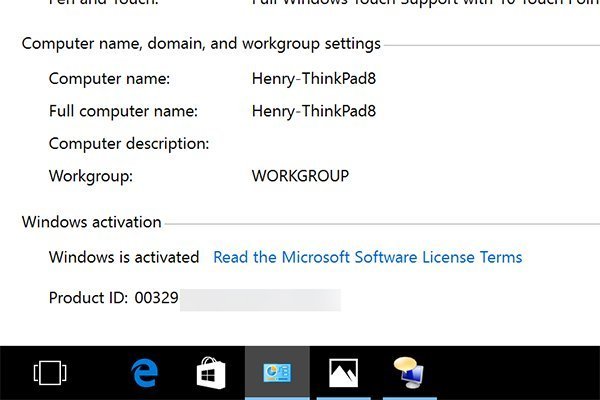This screenshot has width=600, height=400.
Task: Select the Henry-ThinkPad8 value beside Computer name
Action: [314, 79]
